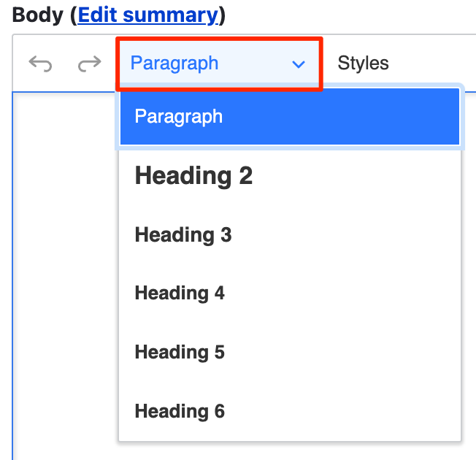Click the Paragraph label in the toolbar
This screenshot has height=460, width=476.
(x=174, y=64)
